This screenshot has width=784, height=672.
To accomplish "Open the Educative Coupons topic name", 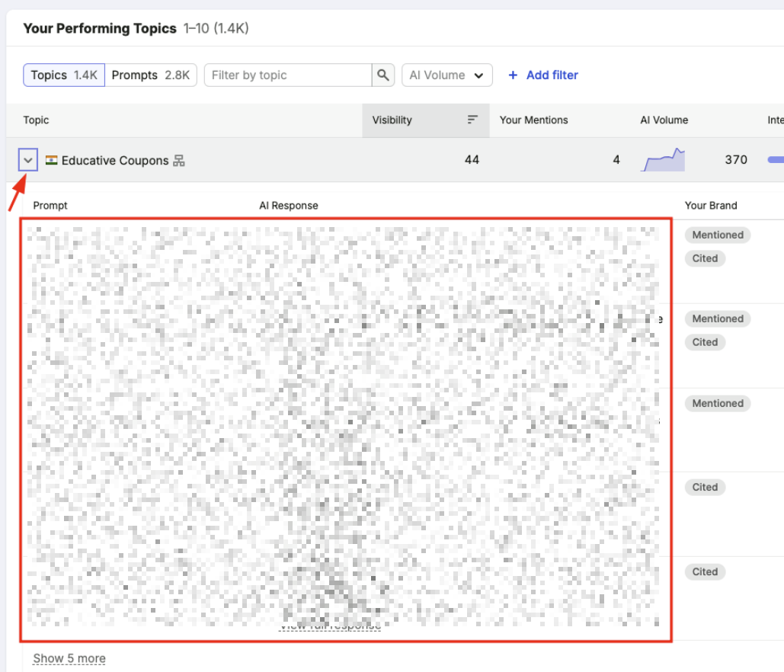I will 115,161.
